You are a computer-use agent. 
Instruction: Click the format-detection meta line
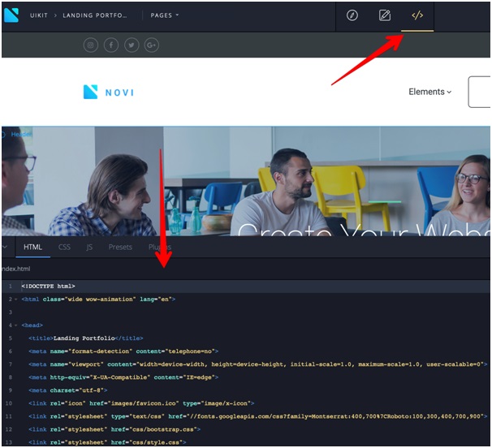tap(123, 351)
